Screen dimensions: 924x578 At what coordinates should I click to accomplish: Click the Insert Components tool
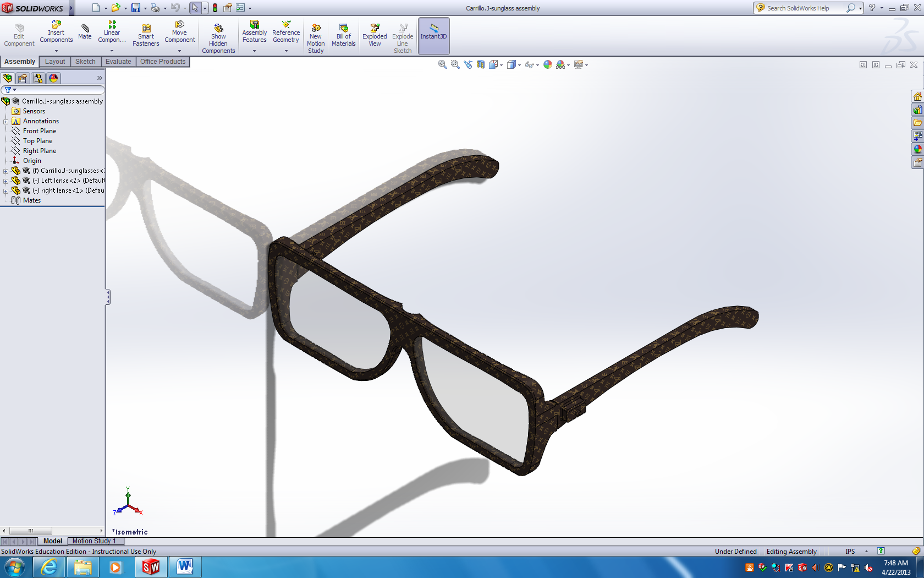[x=56, y=32]
